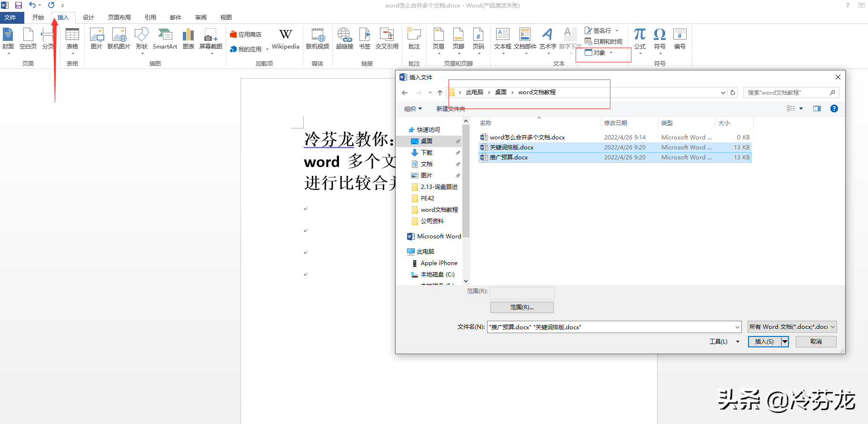
Task: Expand the Signature Line (签名行) dropdown
Action: [617, 30]
